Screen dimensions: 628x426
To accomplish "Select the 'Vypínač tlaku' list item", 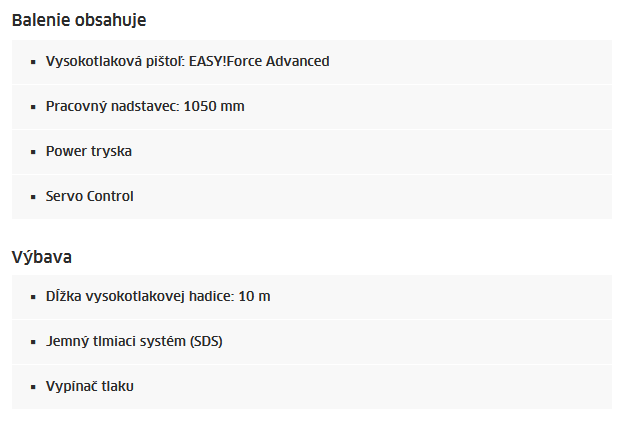I will pos(312,387).
